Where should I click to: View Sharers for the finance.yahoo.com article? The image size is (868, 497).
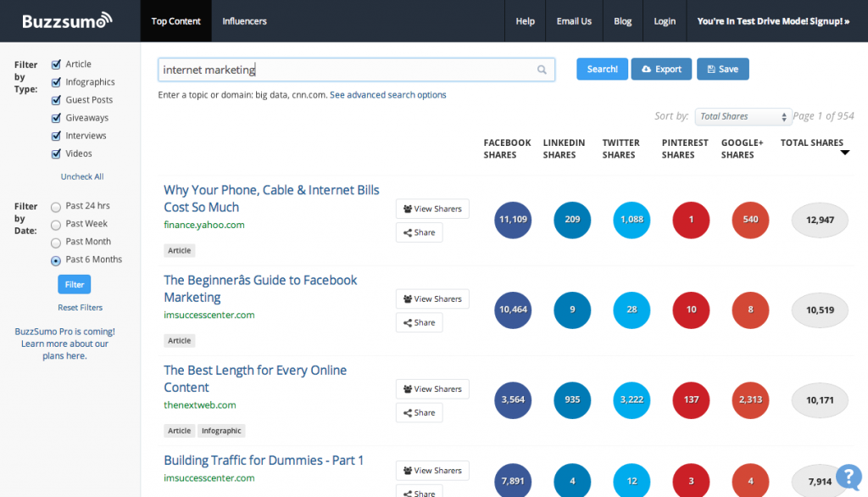coord(432,209)
